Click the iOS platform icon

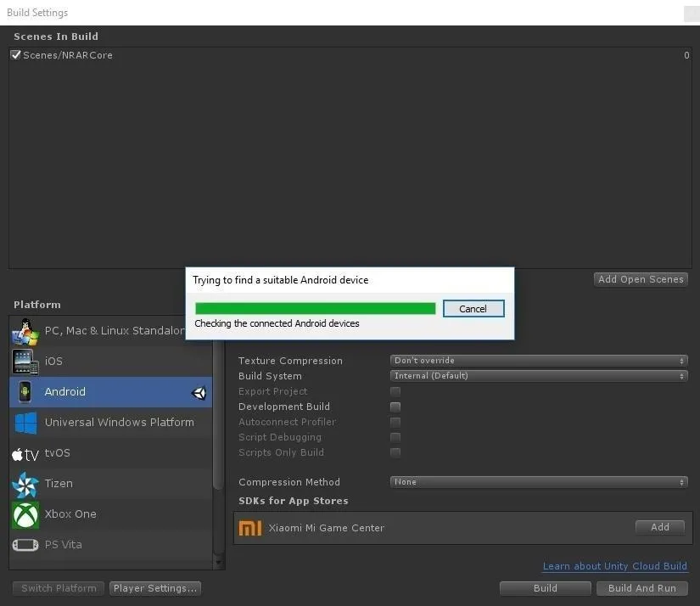tap(25, 362)
